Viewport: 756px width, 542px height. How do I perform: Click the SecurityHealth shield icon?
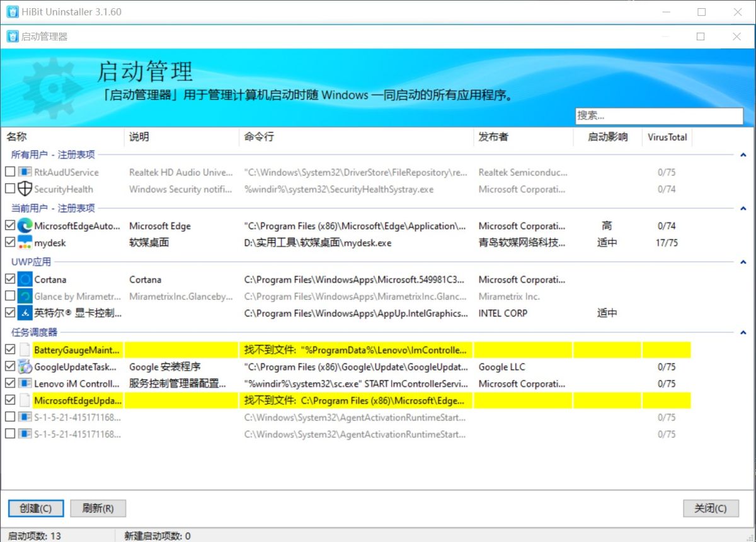(x=25, y=189)
